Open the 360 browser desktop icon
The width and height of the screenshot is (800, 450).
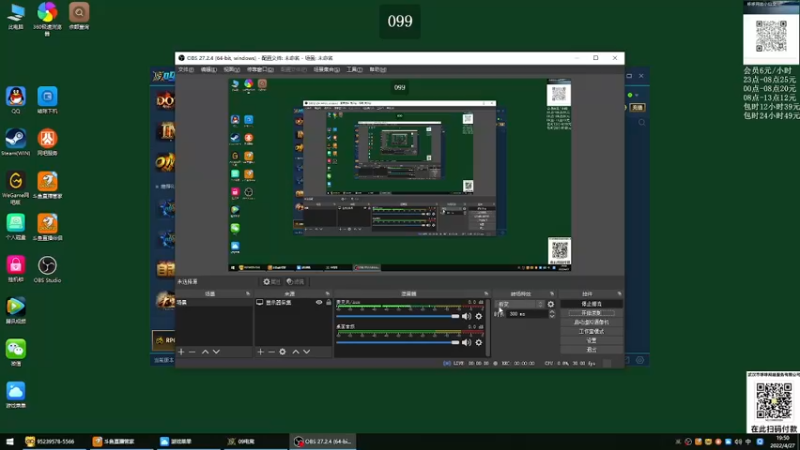pos(47,17)
